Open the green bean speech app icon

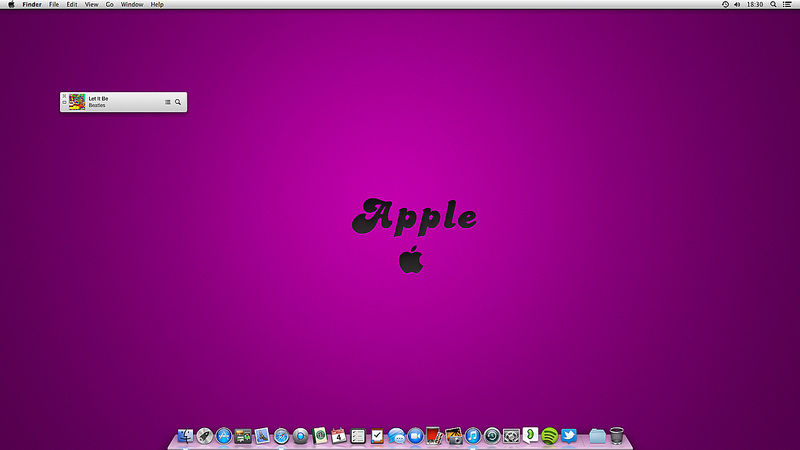(530, 435)
